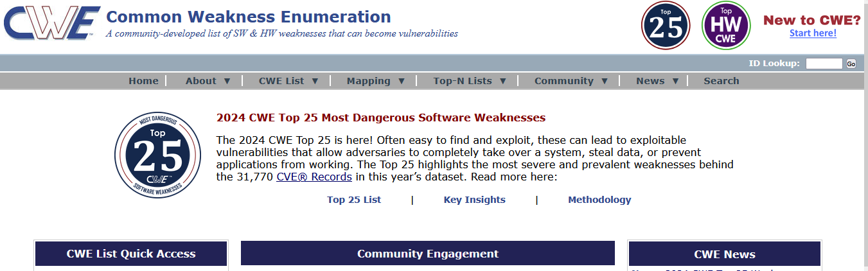The width and height of the screenshot is (868, 271).
Task: Click the New to CWE? heading
Action: [x=812, y=20]
